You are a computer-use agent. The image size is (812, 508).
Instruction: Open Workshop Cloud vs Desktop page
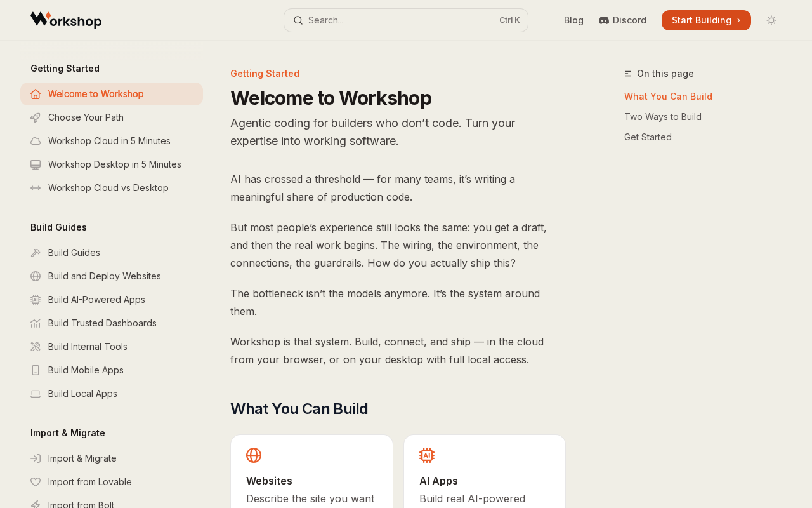(112, 188)
